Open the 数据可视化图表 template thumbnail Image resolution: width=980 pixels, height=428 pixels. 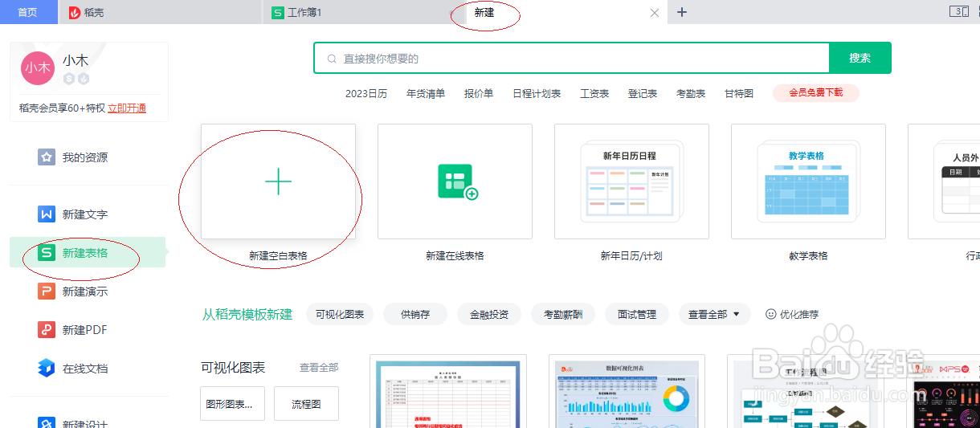[x=627, y=391]
